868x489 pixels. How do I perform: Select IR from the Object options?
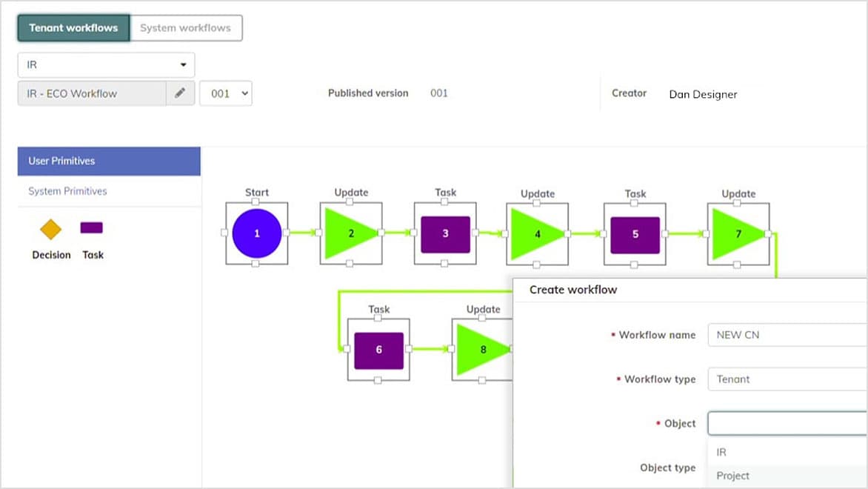coord(720,452)
